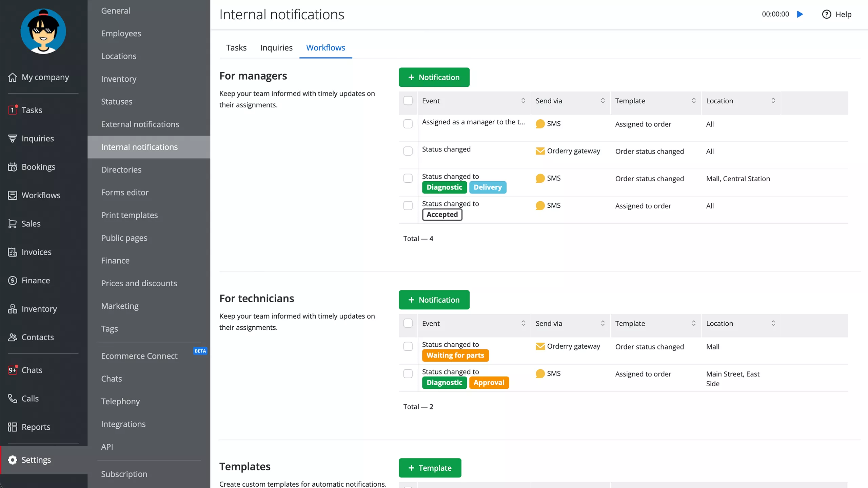Click the Bookings calendar icon
This screenshot has height=488, width=868.
point(13,167)
